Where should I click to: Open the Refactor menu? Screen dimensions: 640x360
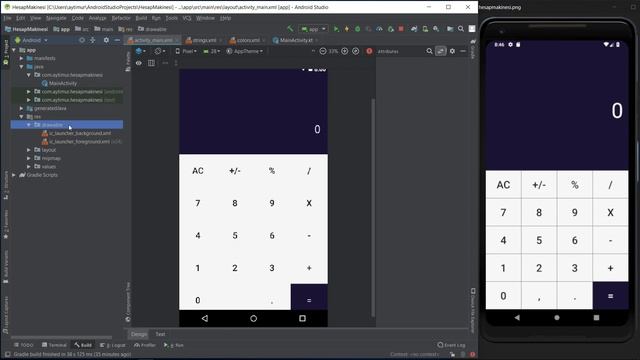(121, 18)
